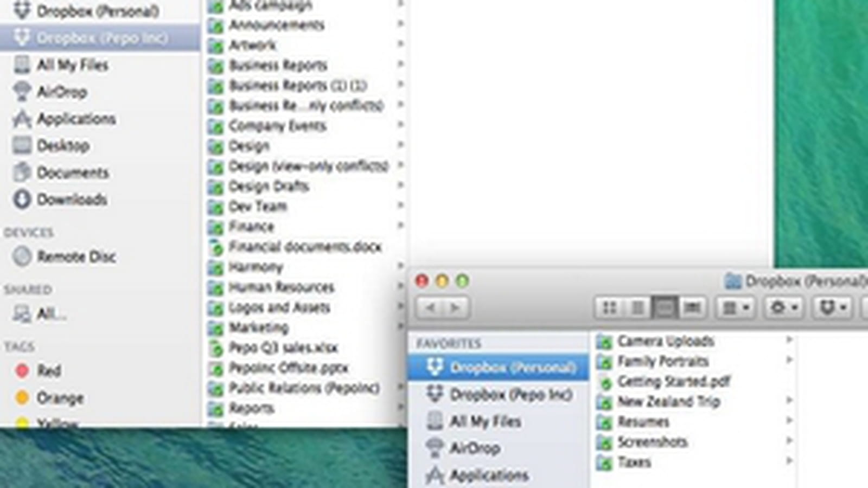Viewport: 868px width, 488px height.
Task: Open the Dropbox toolbar menu
Action: click(832, 307)
